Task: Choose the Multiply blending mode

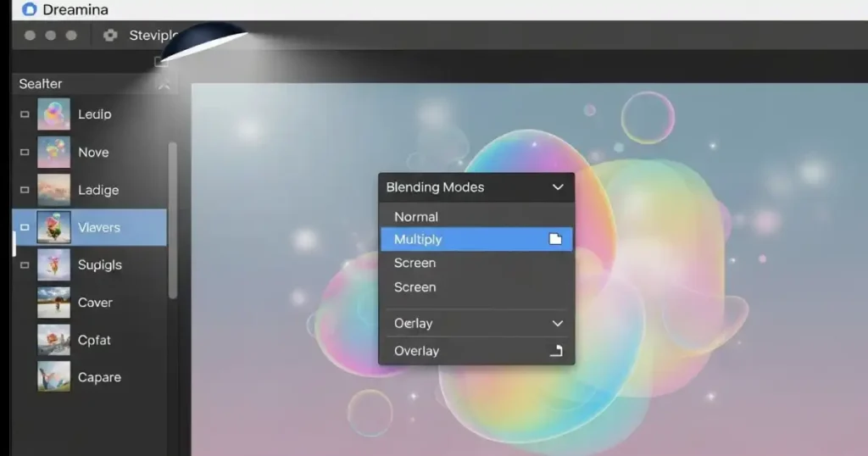Action: point(418,240)
